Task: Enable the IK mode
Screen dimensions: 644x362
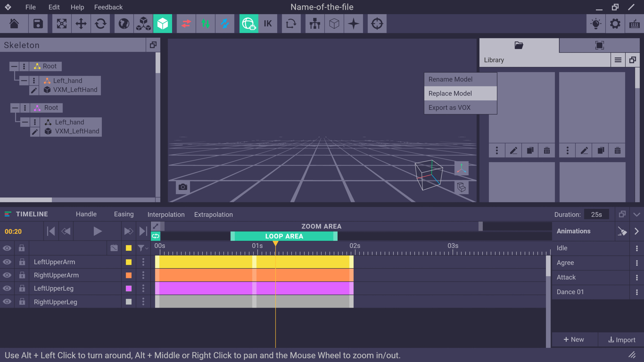Action: (268, 24)
